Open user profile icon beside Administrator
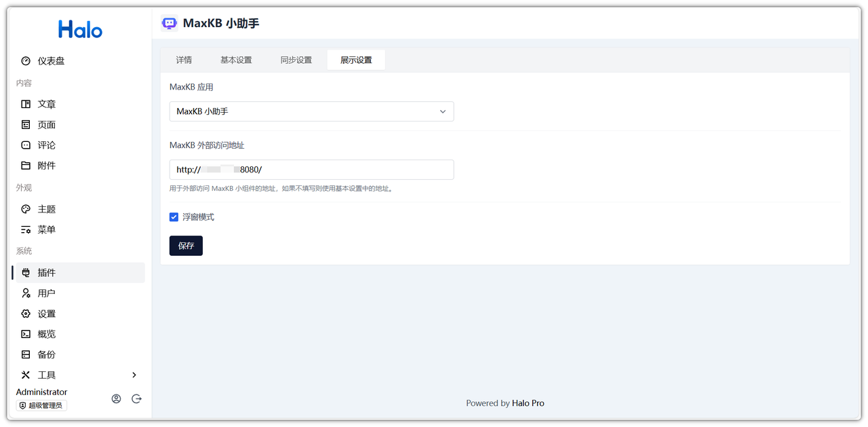Image resolution: width=868 pixels, height=427 pixels. point(116,399)
